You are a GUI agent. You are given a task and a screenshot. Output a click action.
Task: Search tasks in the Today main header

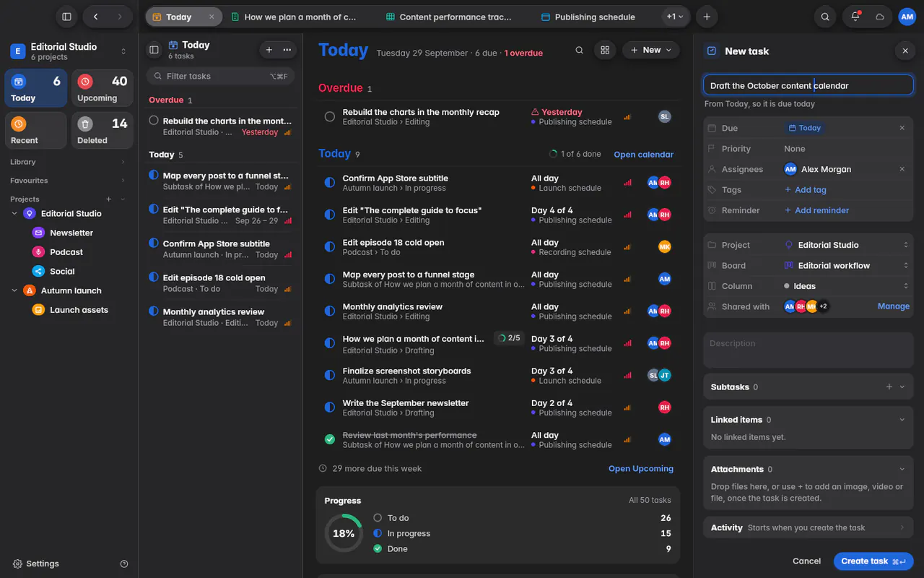[x=579, y=50]
